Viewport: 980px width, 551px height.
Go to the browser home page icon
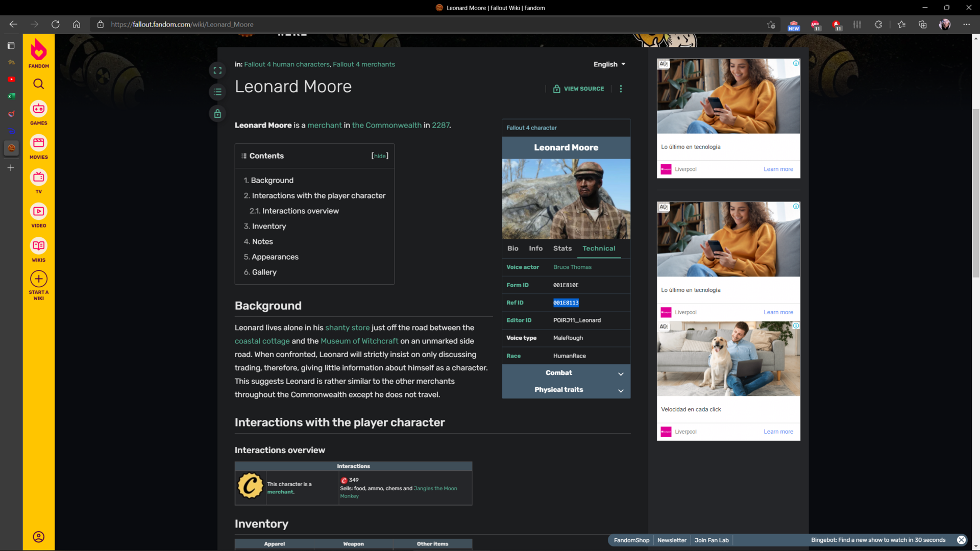[x=77, y=24]
